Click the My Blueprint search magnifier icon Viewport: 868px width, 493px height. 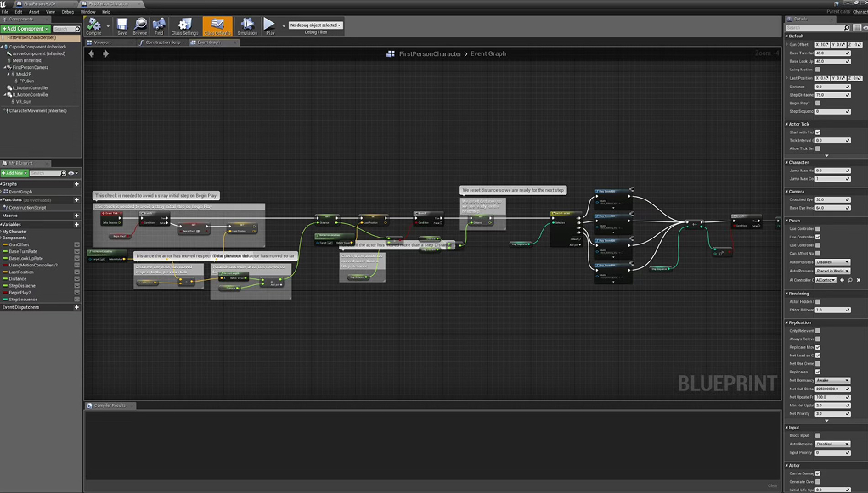coord(63,173)
